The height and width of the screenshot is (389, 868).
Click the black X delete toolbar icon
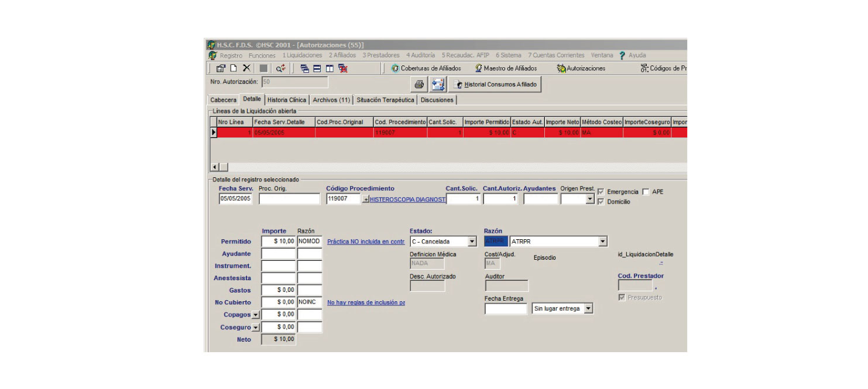pyautogui.click(x=246, y=68)
